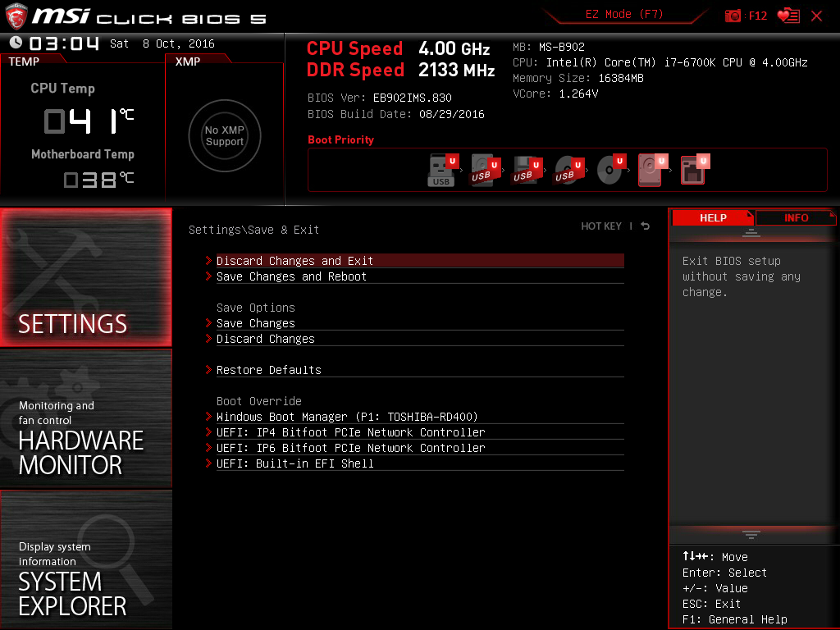
Task: Choose the standalone Discard Changes option
Action: click(420, 339)
